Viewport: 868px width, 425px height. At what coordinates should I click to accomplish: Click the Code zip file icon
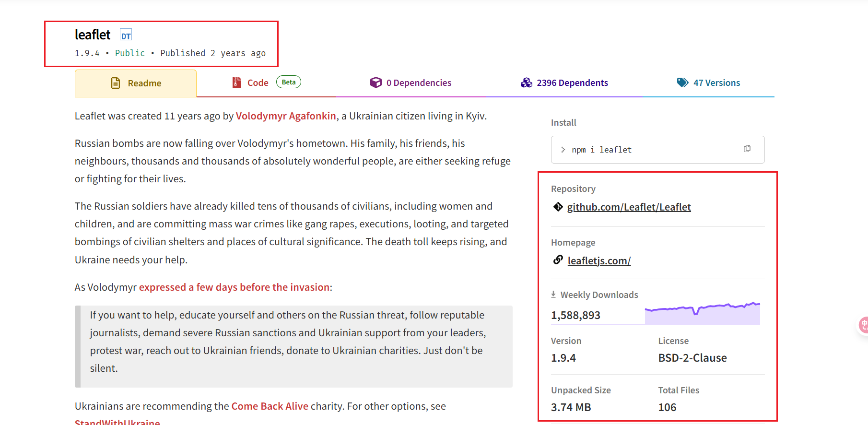236,83
